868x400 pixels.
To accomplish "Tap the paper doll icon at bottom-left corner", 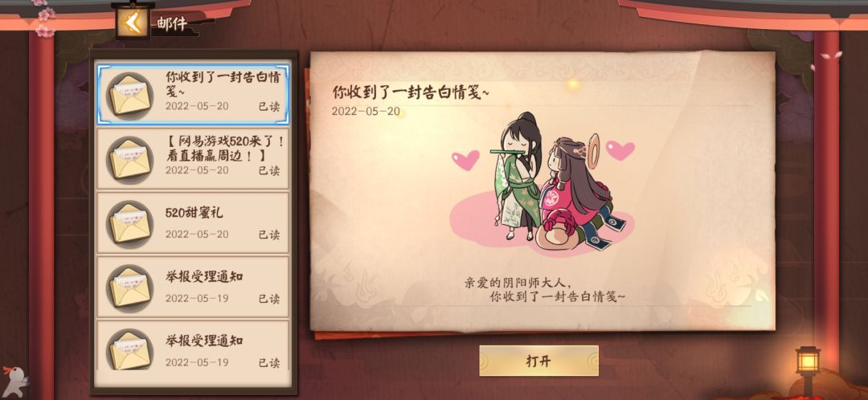I will (x=14, y=381).
